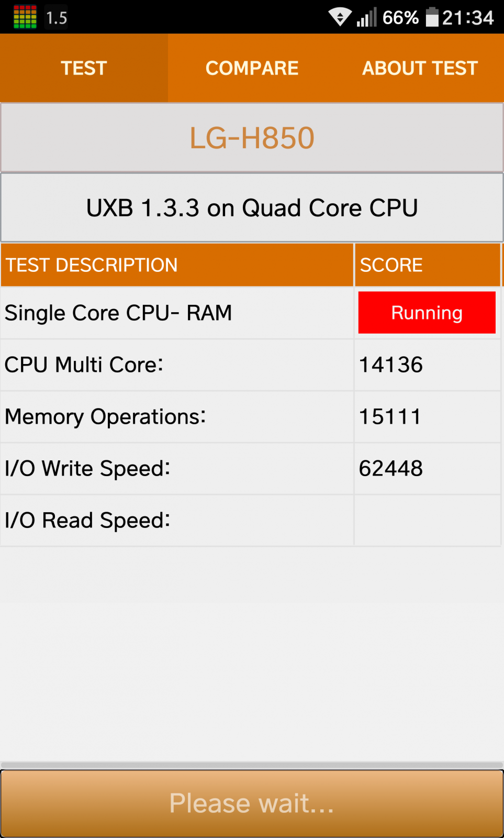This screenshot has height=838, width=504.
Task: Tap the Please wait... button
Action: point(252,803)
